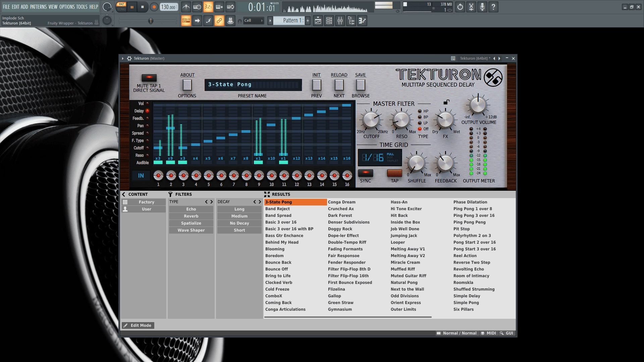
Task: Click the Edit Mode pencil button
Action: click(x=138, y=325)
